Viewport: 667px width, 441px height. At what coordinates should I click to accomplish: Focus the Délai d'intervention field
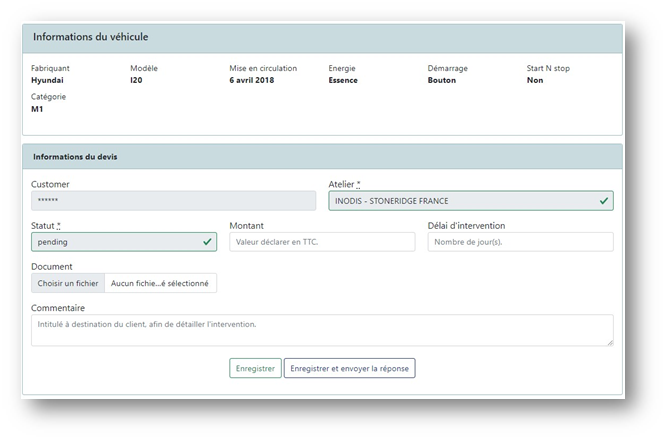[x=520, y=242]
